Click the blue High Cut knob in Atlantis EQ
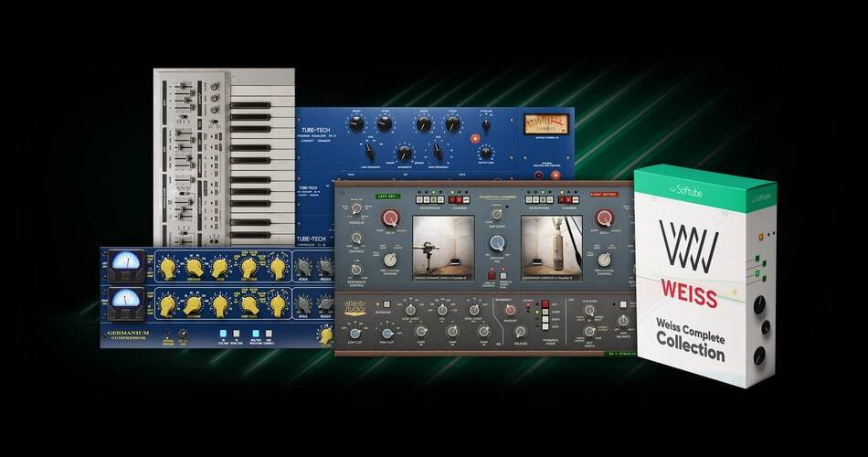This screenshot has height=457, width=868. click(x=387, y=334)
